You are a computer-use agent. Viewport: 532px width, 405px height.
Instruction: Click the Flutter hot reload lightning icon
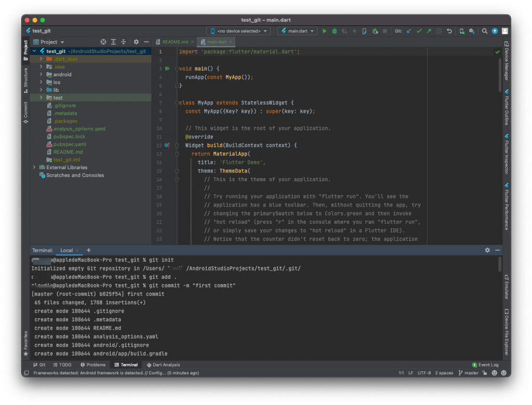tap(354, 31)
